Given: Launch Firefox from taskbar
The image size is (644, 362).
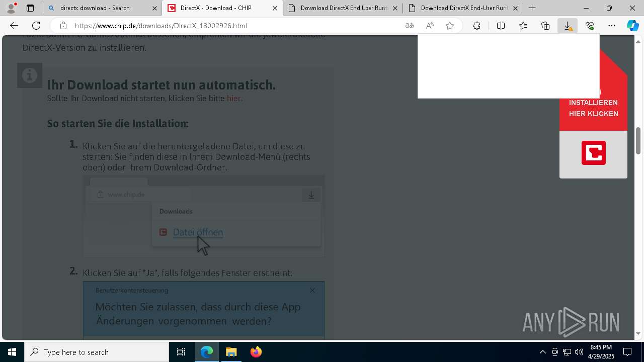Looking at the screenshot, I should (256, 352).
